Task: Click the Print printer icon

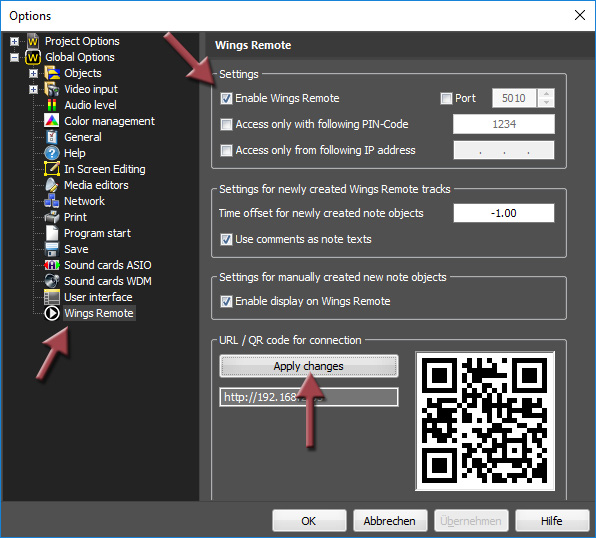Action: click(52, 217)
